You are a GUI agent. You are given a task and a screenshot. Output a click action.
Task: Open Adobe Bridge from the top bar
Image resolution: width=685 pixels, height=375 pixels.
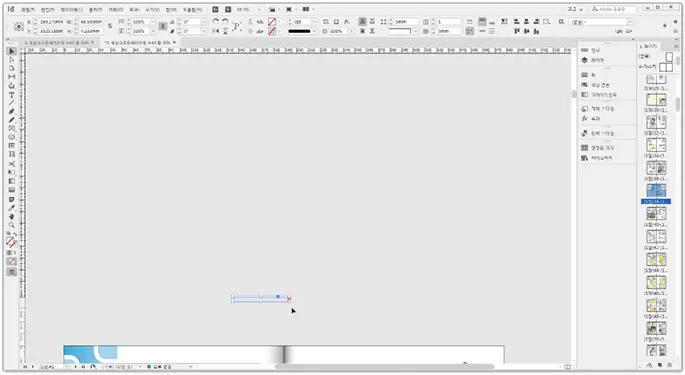(x=215, y=9)
